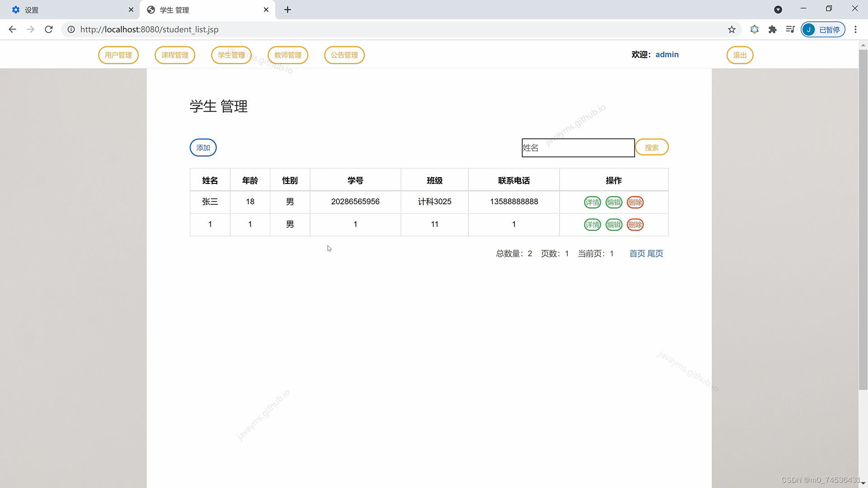Click the scrollbar up arrow
This screenshot has height=488, width=868.
pyautogui.click(x=863, y=45)
